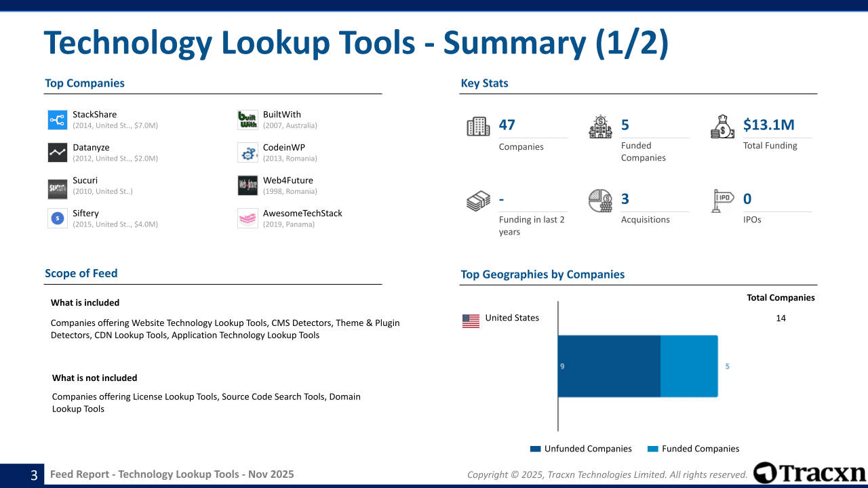Click the Tracxn logo in footer
This screenshot has width=868, height=488.
(x=810, y=473)
